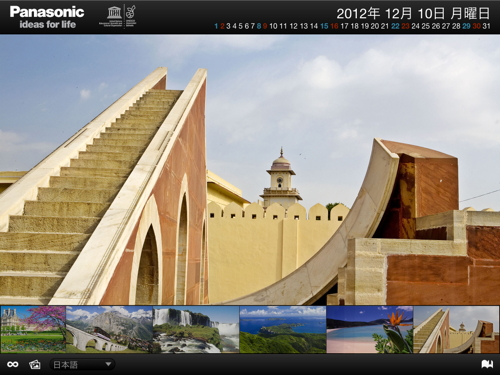Select day 29 in calendar strip

point(466,26)
